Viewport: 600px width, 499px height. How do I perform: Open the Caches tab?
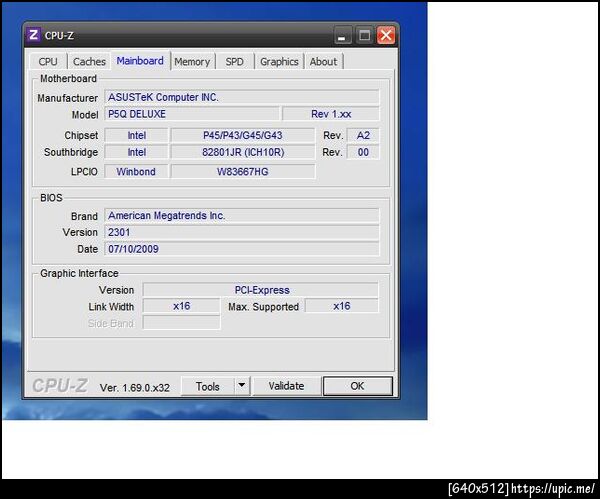coord(89,62)
